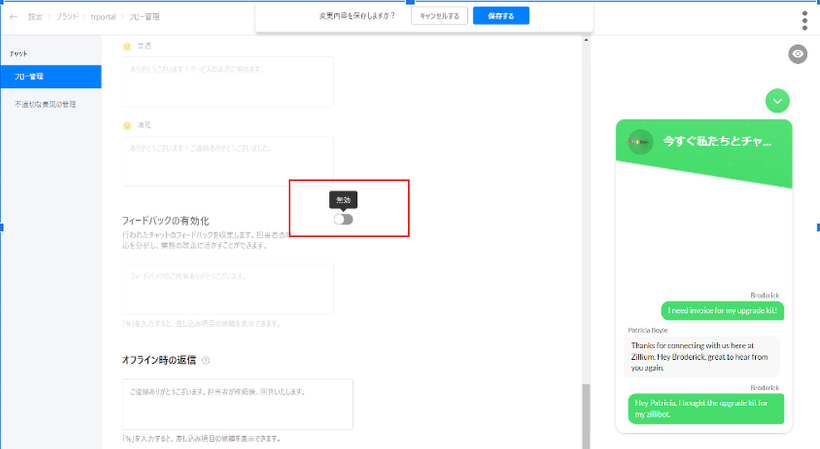Click the back arrow in the breadcrumb
The image size is (820, 449).
pyautogui.click(x=13, y=17)
